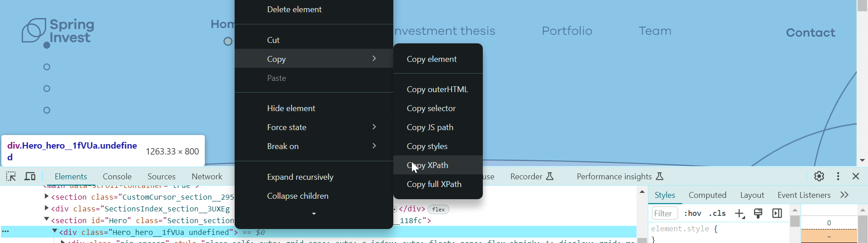
Task: Choose Collapse children
Action: 314,196
